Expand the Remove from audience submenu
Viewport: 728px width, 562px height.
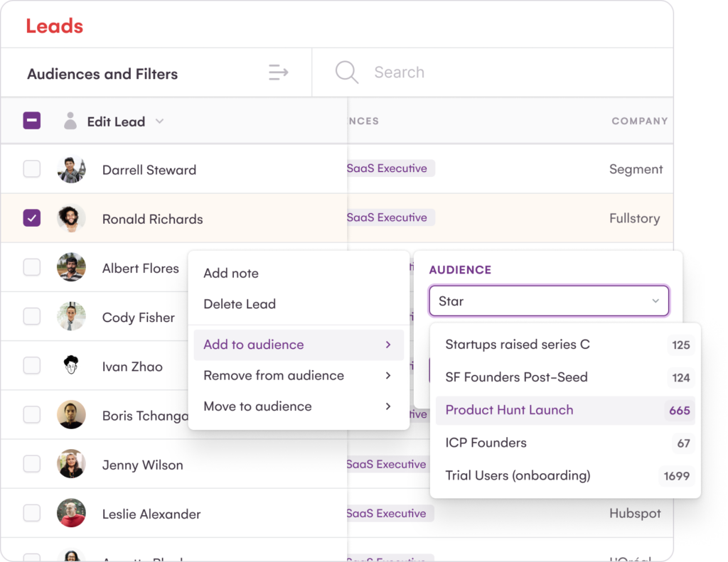coord(297,376)
